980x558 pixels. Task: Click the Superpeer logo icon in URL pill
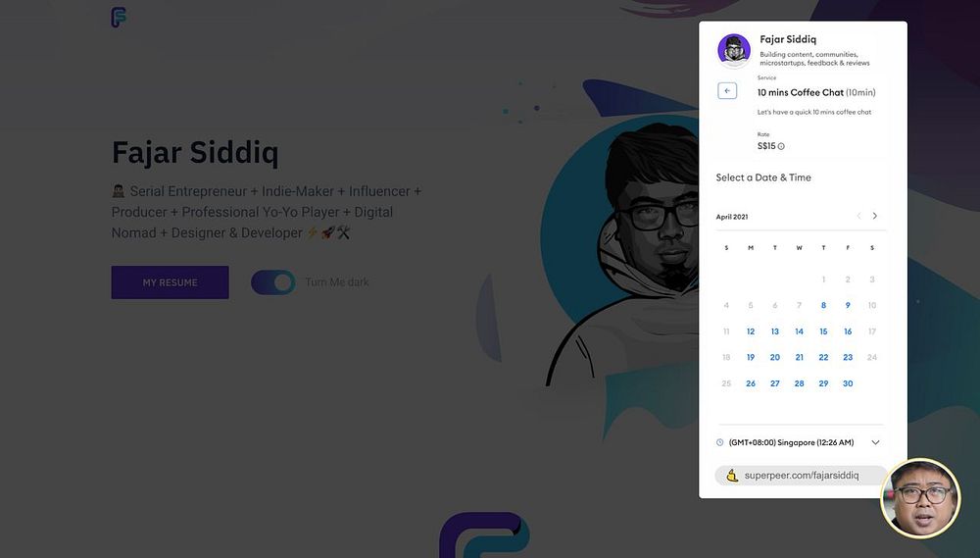732,476
